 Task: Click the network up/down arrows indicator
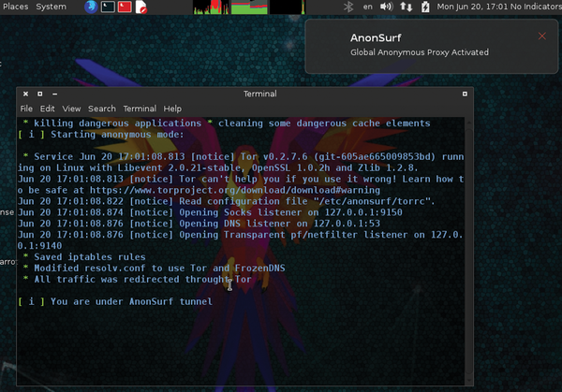[x=407, y=7]
